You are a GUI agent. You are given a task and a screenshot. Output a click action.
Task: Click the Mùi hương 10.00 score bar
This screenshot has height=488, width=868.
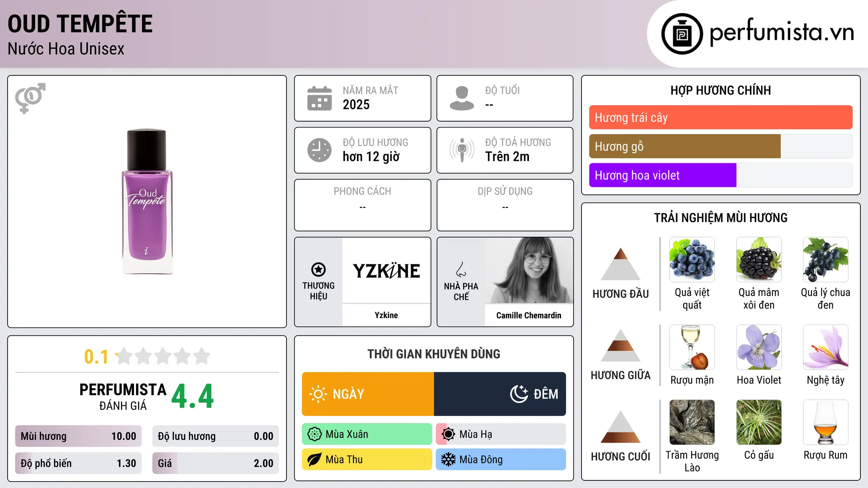point(78,436)
